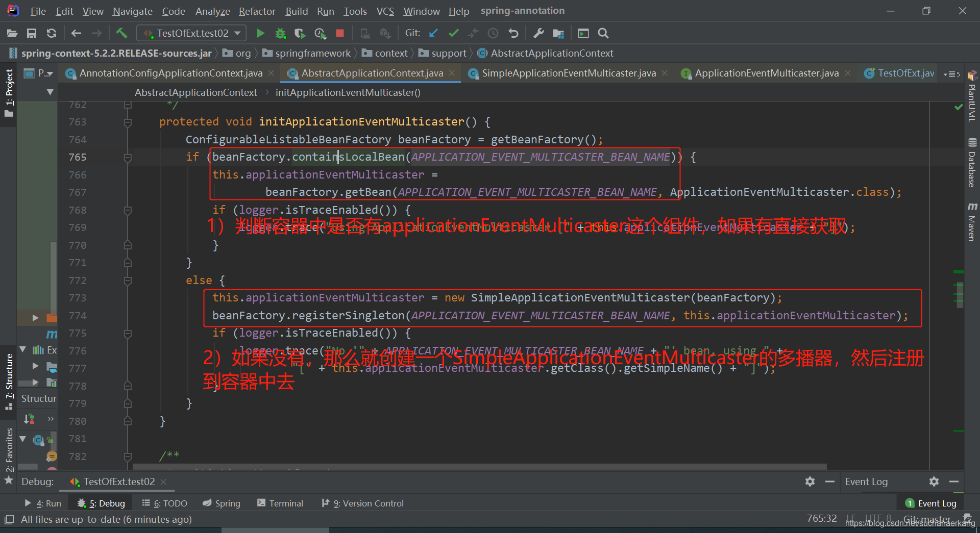The height and width of the screenshot is (533, 980).
Task: Open settings with the wrench icon
Action: click(x=538, y=33)
